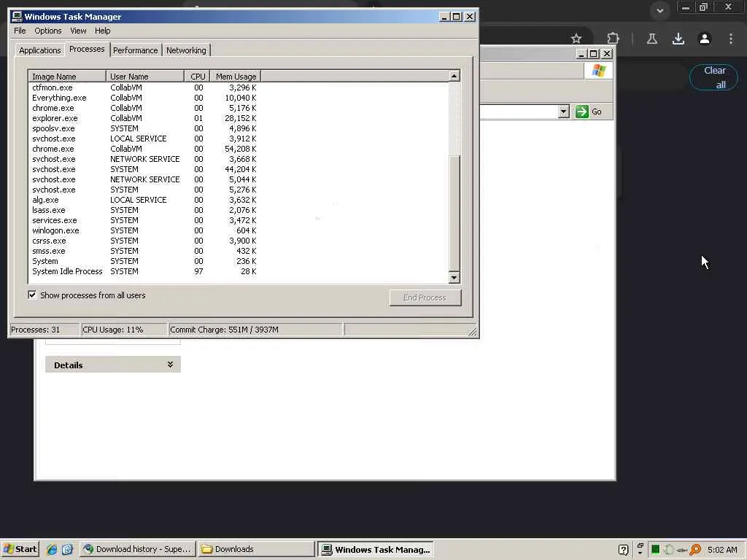Switch to Download history taskbar button
The image size is (747, 560).
pyautogui.click(x=137, y=549)
